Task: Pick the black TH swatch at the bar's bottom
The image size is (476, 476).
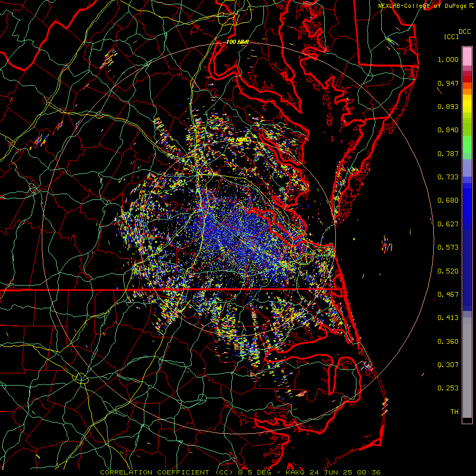Action: (x=467, y=420)
